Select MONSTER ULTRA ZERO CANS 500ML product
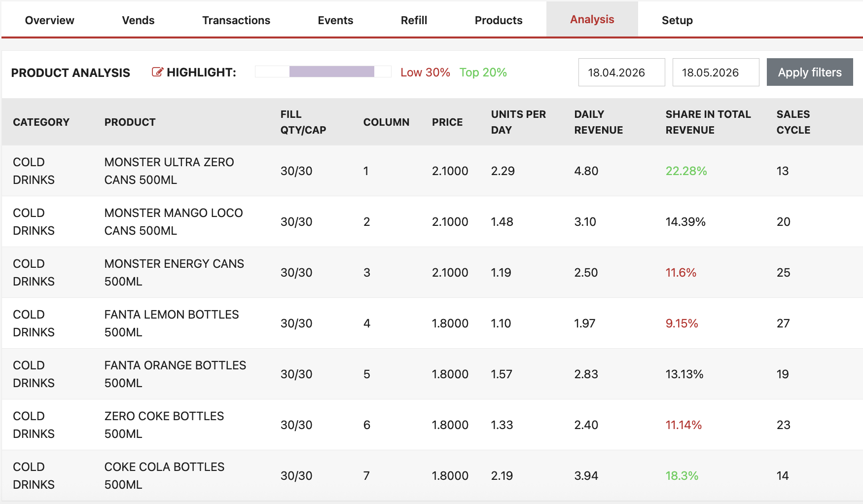Viewport: 863px width, 504px height. point(169,171)
